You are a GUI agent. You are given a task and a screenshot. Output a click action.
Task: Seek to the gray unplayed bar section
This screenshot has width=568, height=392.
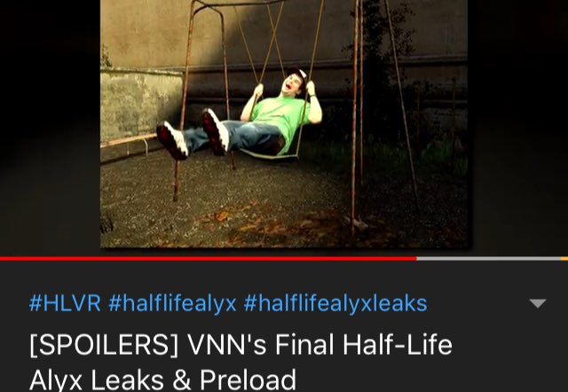pos(488,259)
